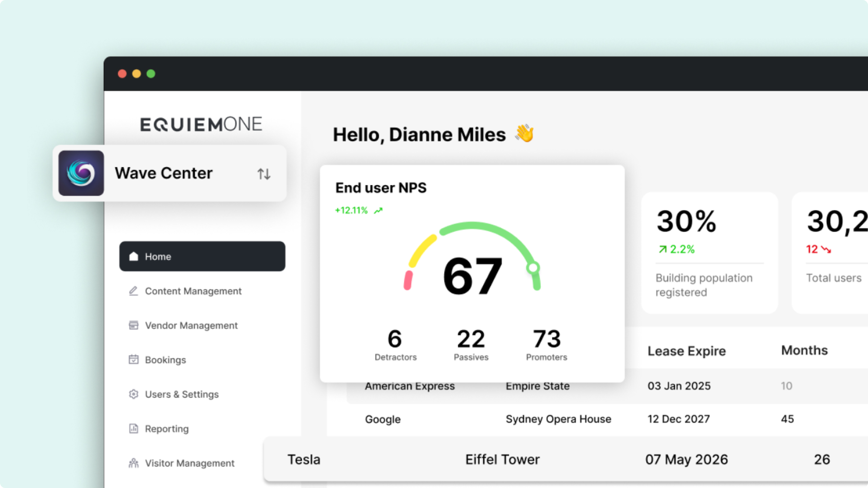Click the NPS gauge indicator handle

533,268
